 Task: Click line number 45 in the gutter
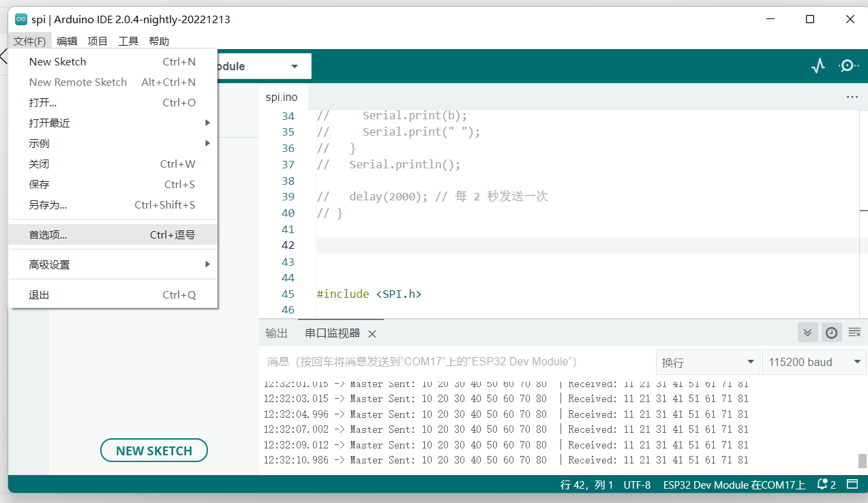click(x=288, y=294)
